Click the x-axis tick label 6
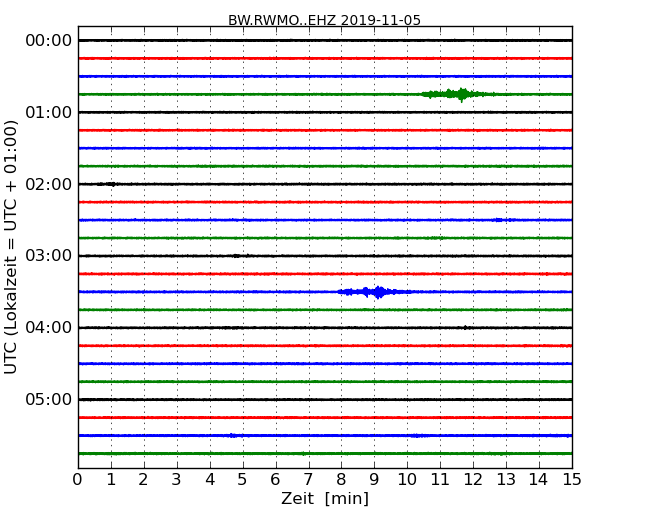Viewport: 650px width, 520px height. [x=275, y=479]
